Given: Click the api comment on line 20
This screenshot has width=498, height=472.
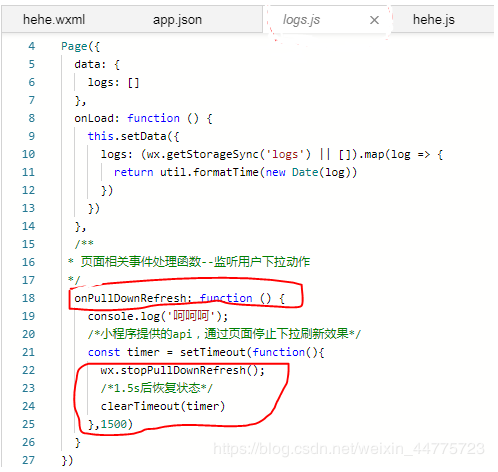Looking at the screenshot, I should click(x=224, y=334).
